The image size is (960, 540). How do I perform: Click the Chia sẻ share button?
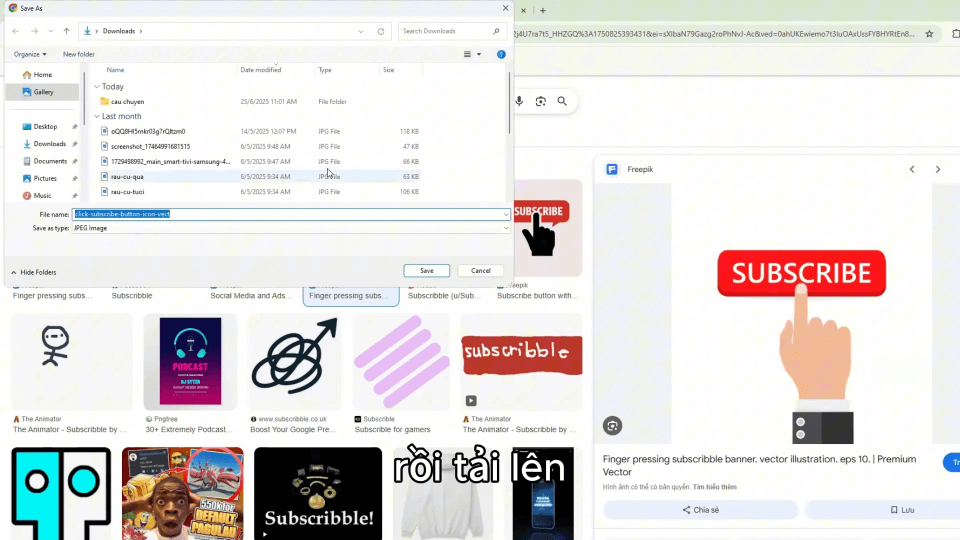tap(700, 510)
